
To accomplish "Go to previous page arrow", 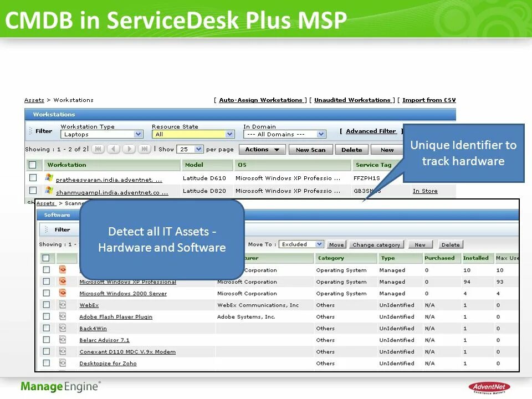I will pos(114,149).
